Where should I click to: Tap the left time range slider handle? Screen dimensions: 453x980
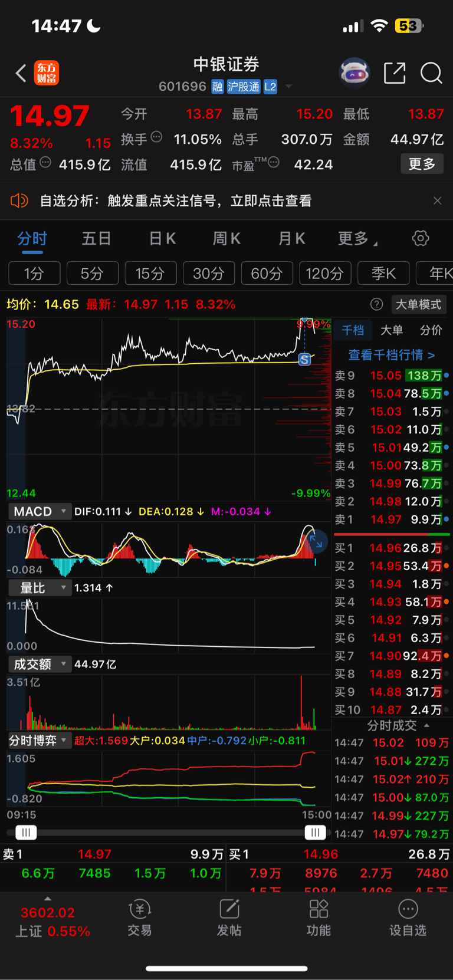[25, 833]
